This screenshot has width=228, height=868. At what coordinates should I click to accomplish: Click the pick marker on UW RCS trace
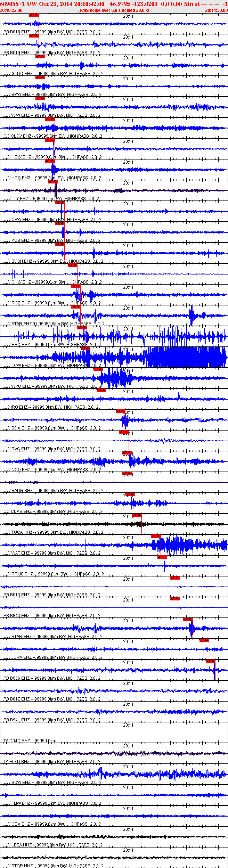click(x=76, y=286)
